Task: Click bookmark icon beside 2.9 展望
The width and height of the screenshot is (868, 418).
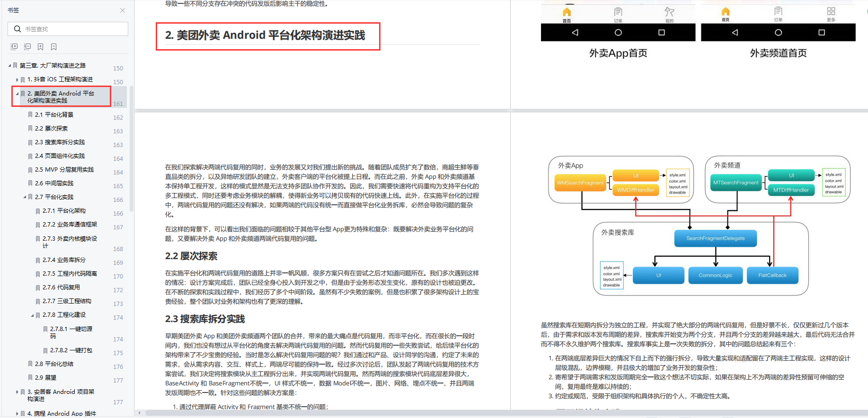Action: point(30,378)
